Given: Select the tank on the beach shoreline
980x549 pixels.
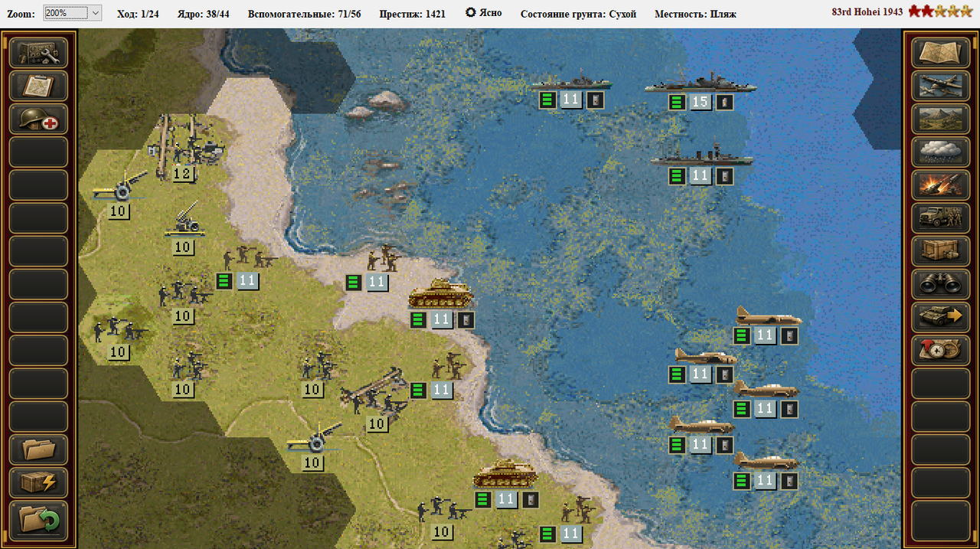Looking at the screenshot, I should click(x=441, y=294).
